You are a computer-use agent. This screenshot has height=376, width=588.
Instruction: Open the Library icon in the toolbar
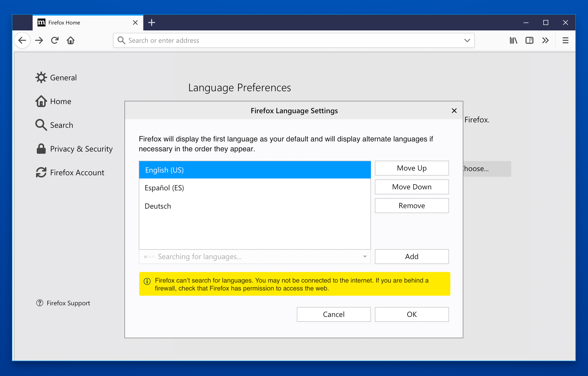pyautogui.click(x=513, y=40)
